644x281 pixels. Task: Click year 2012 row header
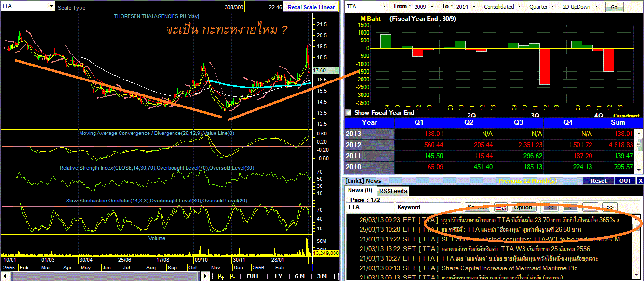point(370,145)
